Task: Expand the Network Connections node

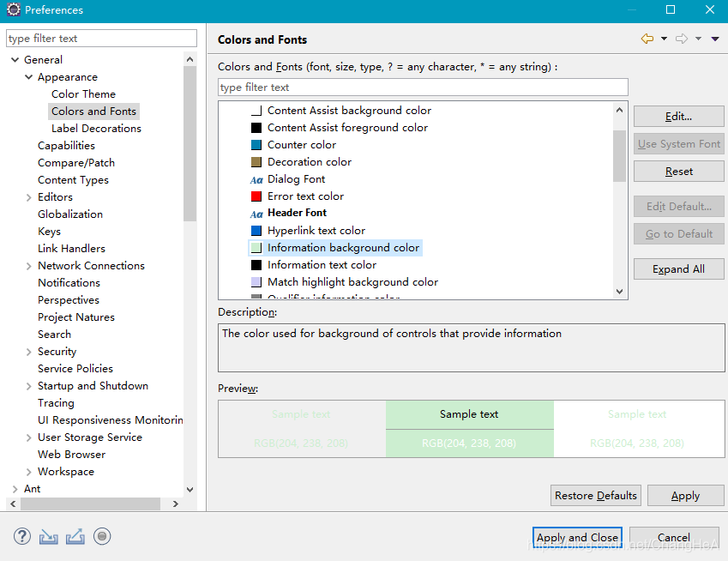Action: click(29, 266)
